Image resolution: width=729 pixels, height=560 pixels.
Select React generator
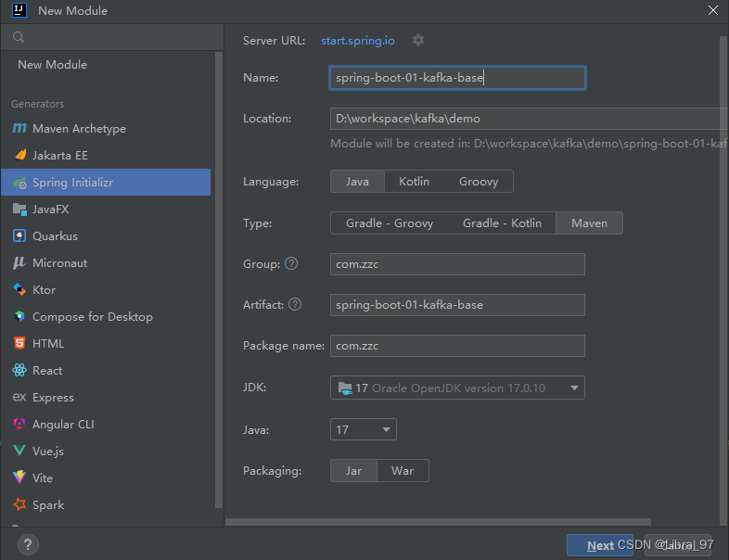(x=106, y=370)
